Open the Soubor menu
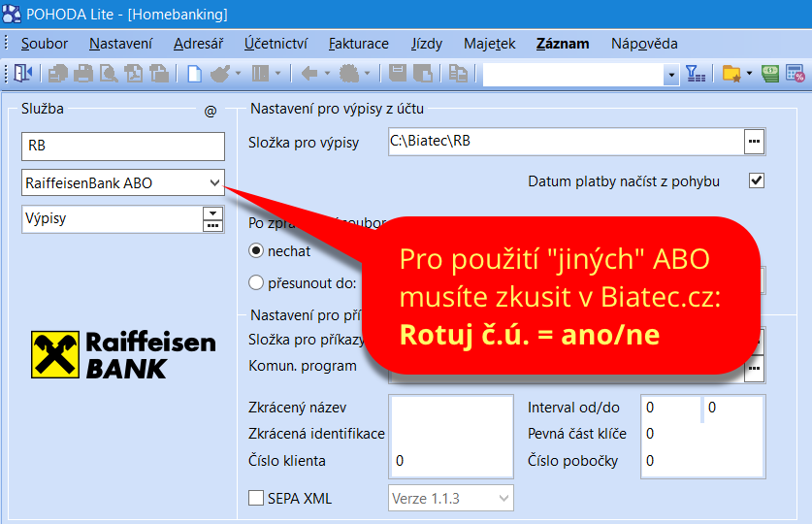This screenshot has width=812, height=524. point(45,44)
